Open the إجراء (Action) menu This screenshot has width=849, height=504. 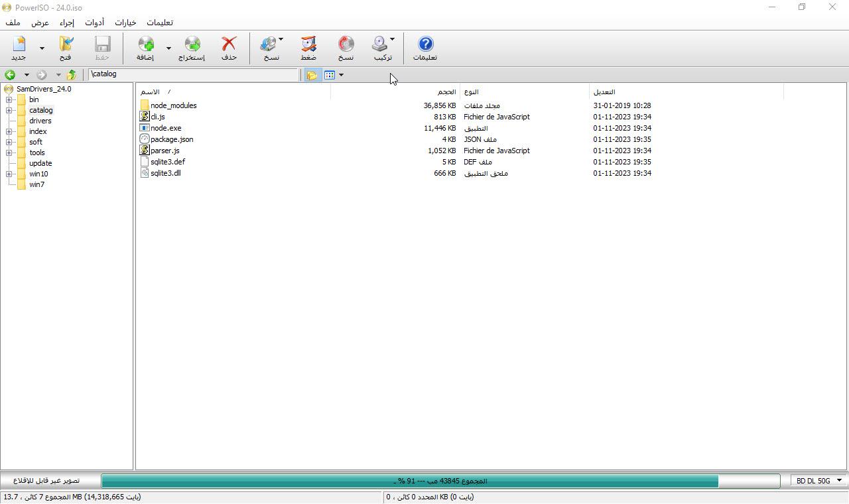(x=67, y=23)
